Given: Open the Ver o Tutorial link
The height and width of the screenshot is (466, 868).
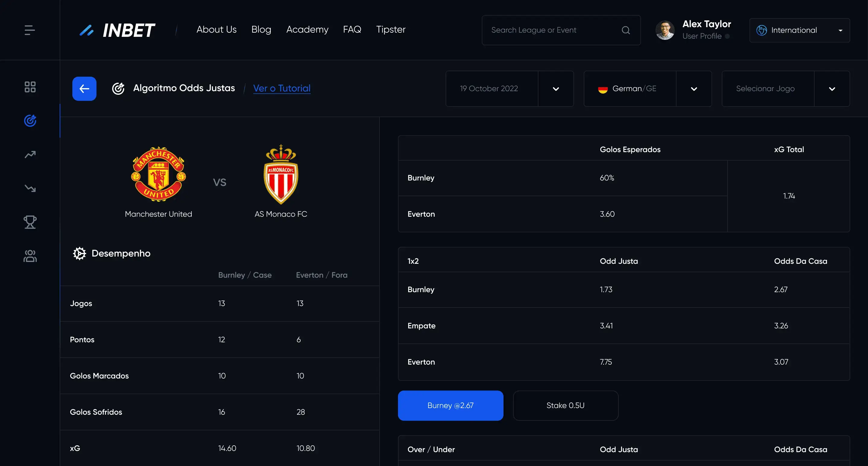Looking at the screenshot, I should coord(282,88).
